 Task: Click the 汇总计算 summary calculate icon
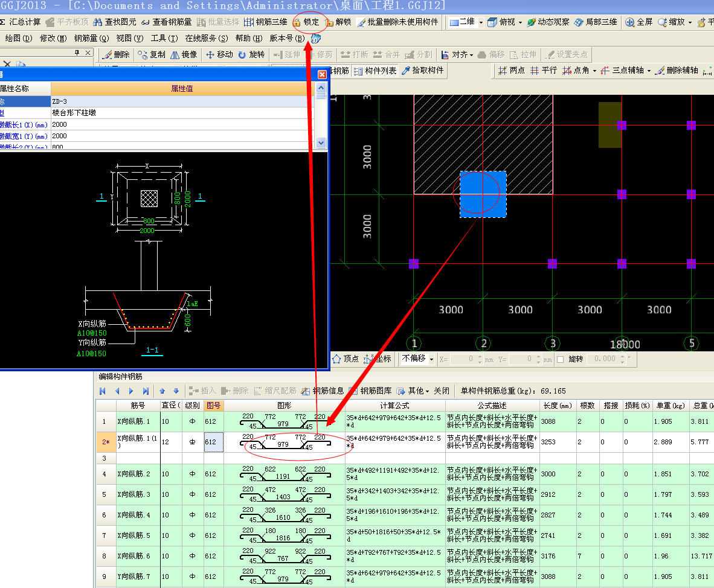(3, 22)
